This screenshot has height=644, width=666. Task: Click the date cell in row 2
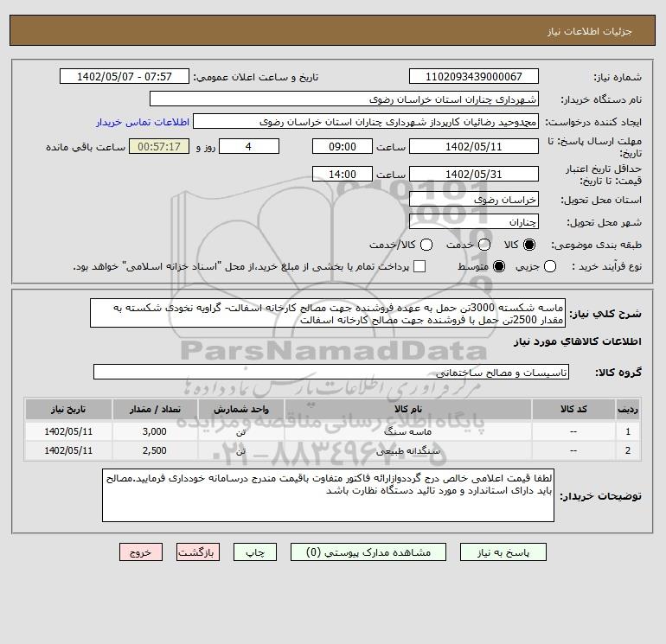tap(68, 450)
